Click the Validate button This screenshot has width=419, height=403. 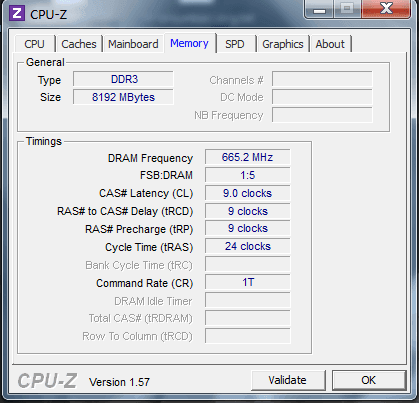(x=288, y=380)
